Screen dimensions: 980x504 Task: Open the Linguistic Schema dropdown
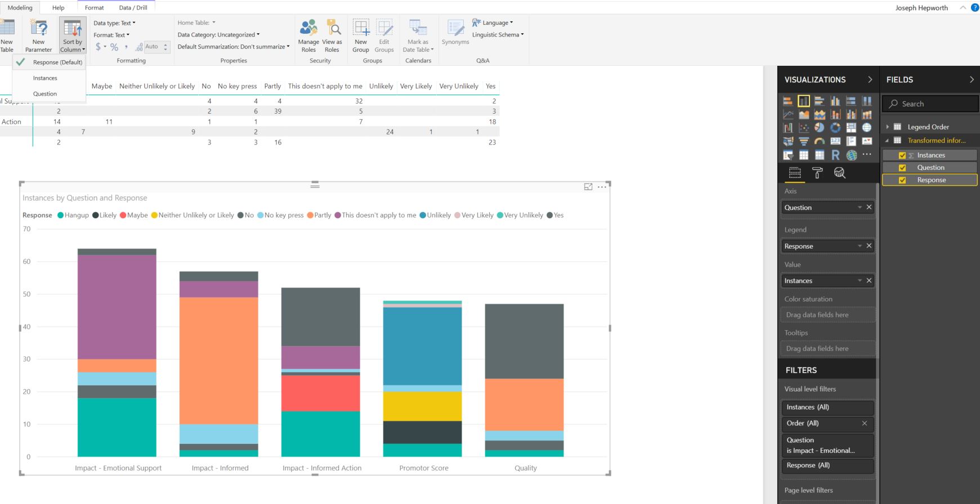498,35
